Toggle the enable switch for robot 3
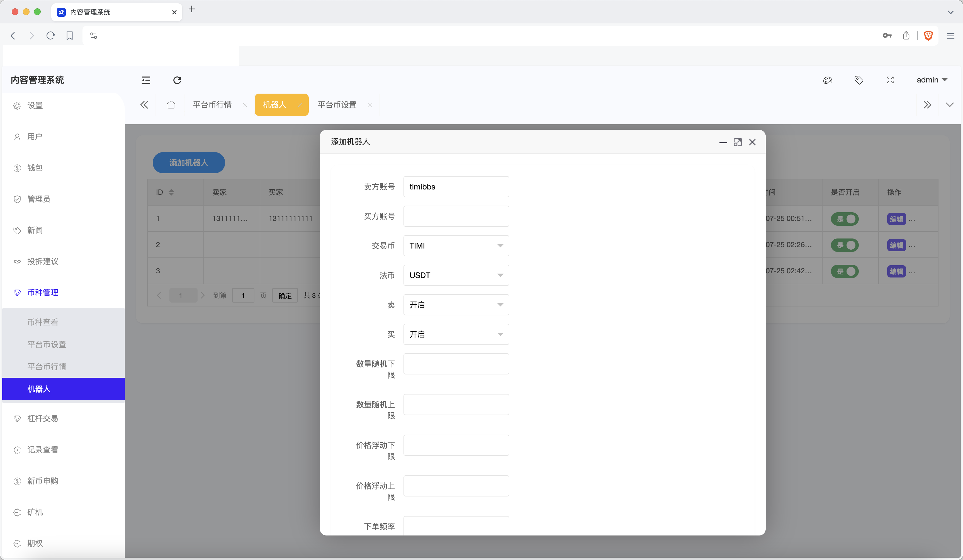The height and width of the screenshot is (560, 963). click(845, 271)
